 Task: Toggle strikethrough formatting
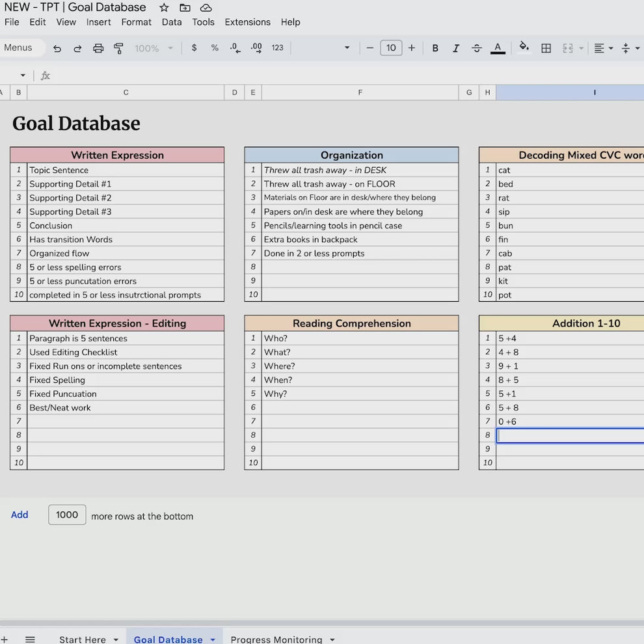pyautogui.click(x=476, y=49)
